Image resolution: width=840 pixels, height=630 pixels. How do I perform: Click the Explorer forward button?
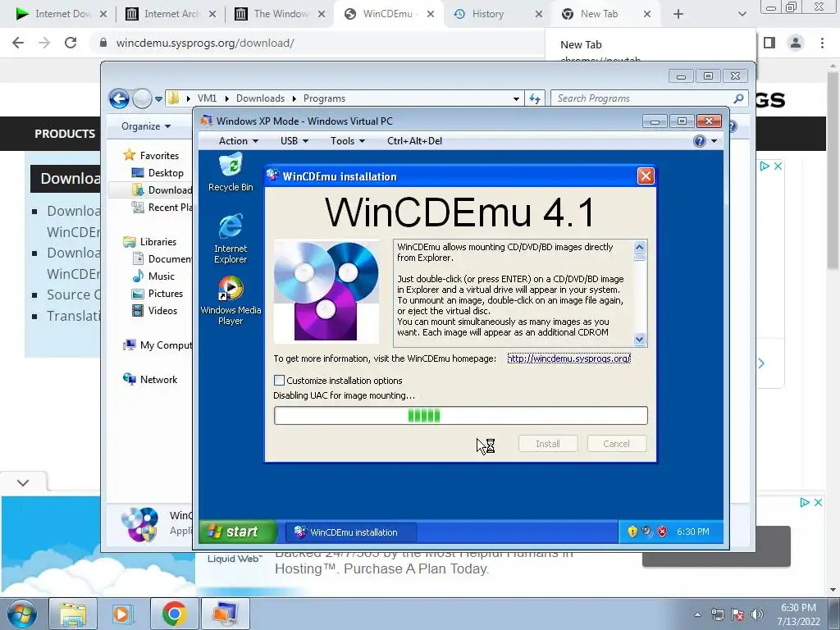[x=141, y=98]
